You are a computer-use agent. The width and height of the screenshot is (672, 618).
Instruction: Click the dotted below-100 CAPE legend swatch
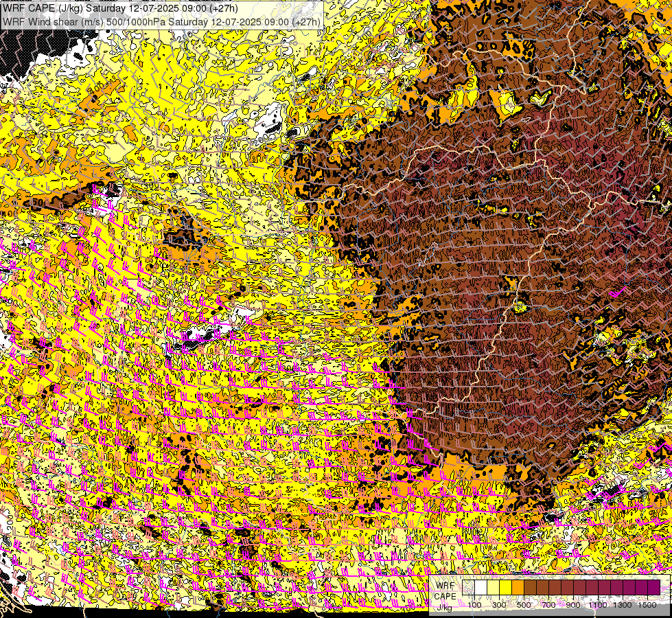tap(468, 588)
